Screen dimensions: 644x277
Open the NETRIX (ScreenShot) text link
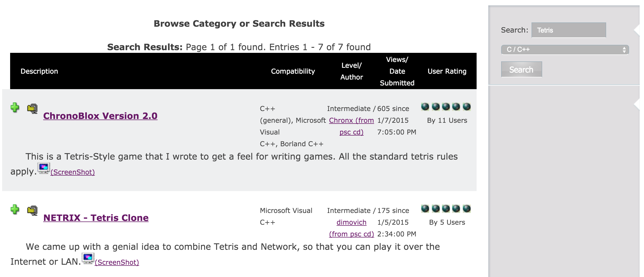click(117, 262)
